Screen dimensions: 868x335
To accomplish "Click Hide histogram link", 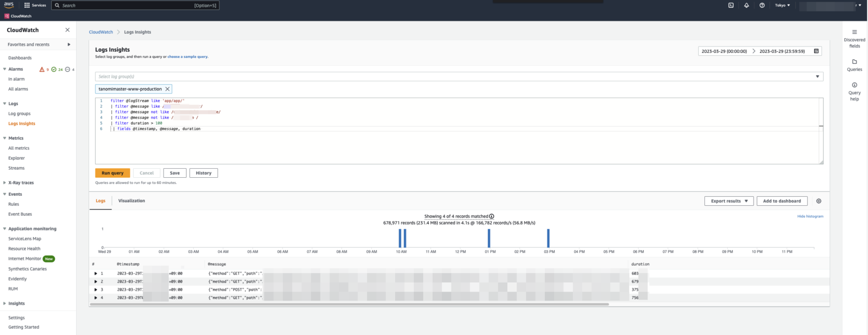I will [x=810, y=217].
